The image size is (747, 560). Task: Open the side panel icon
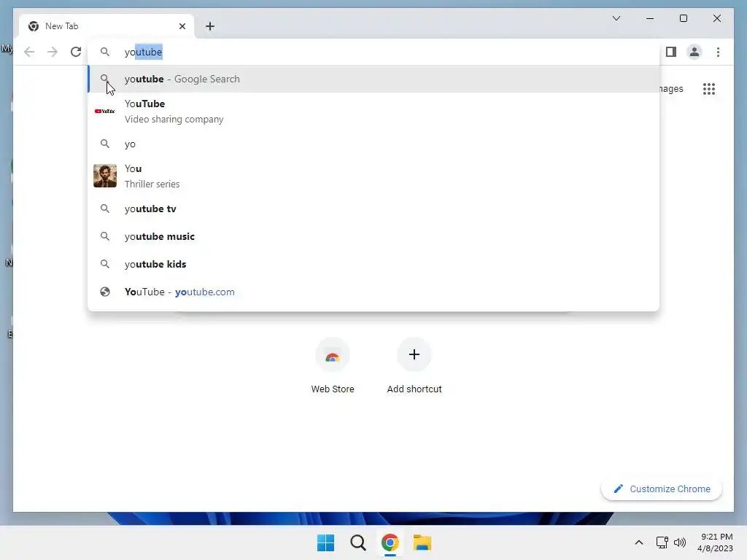671,52
